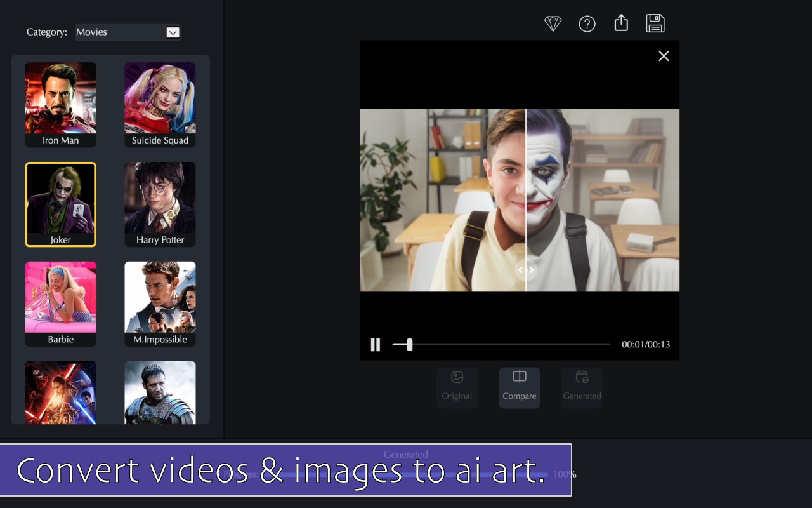The width and height of the screenshot is (812, 508).
Task: Open help with the question mark icon
Action: click(x=587, y=24)
